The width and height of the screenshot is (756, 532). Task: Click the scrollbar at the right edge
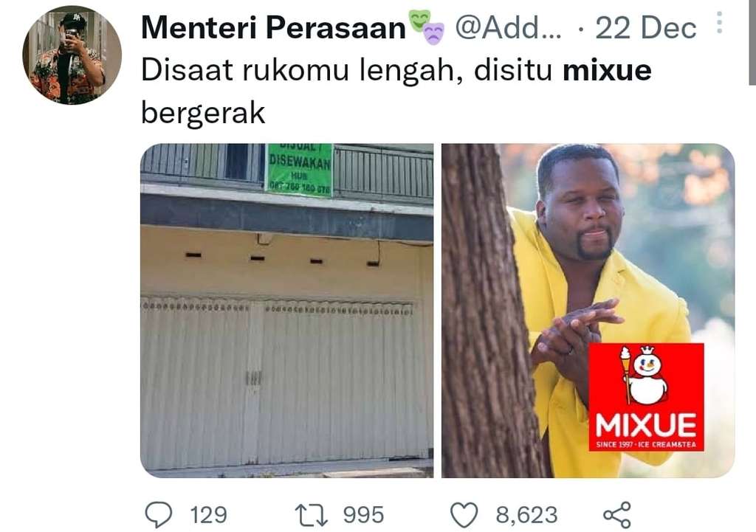tap(752, 42)
